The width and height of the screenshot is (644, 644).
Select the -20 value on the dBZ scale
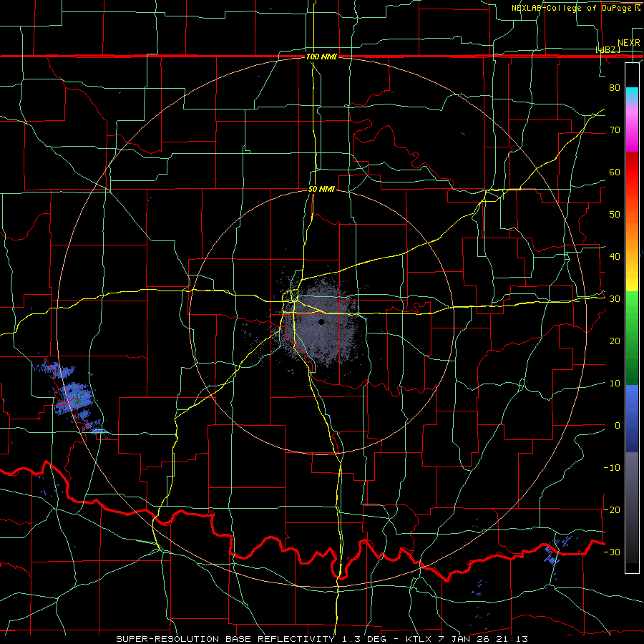612,509
